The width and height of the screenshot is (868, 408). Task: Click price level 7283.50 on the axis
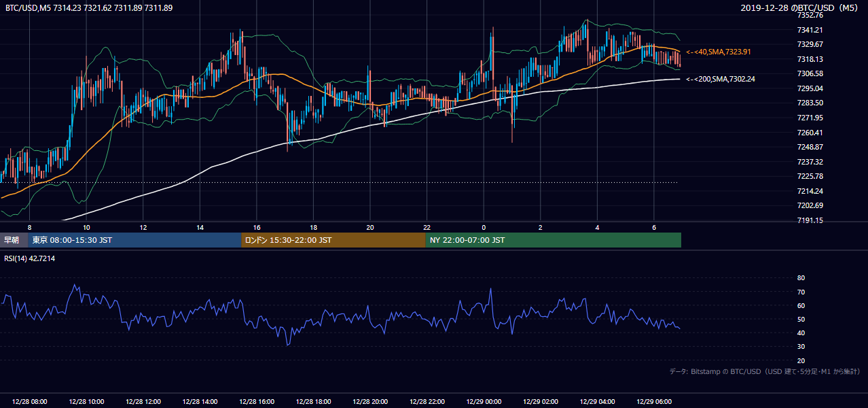tap(810, 103)
